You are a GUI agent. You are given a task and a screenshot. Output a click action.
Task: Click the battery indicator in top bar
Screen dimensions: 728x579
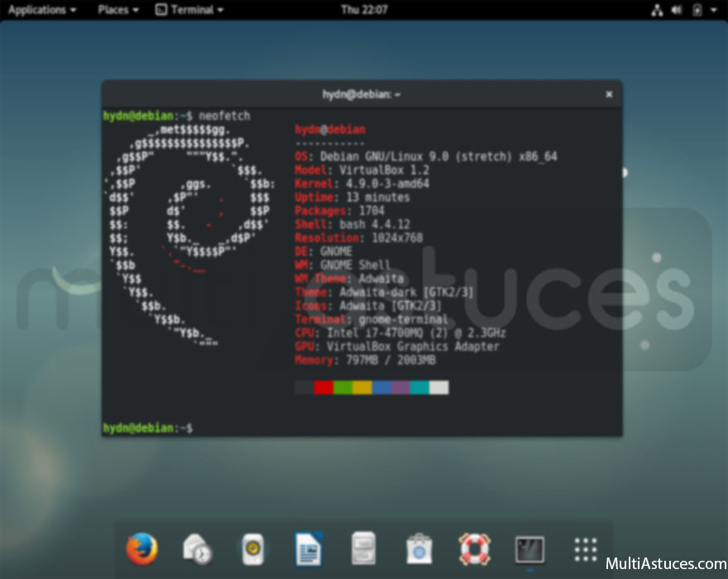tap(697, 10)
